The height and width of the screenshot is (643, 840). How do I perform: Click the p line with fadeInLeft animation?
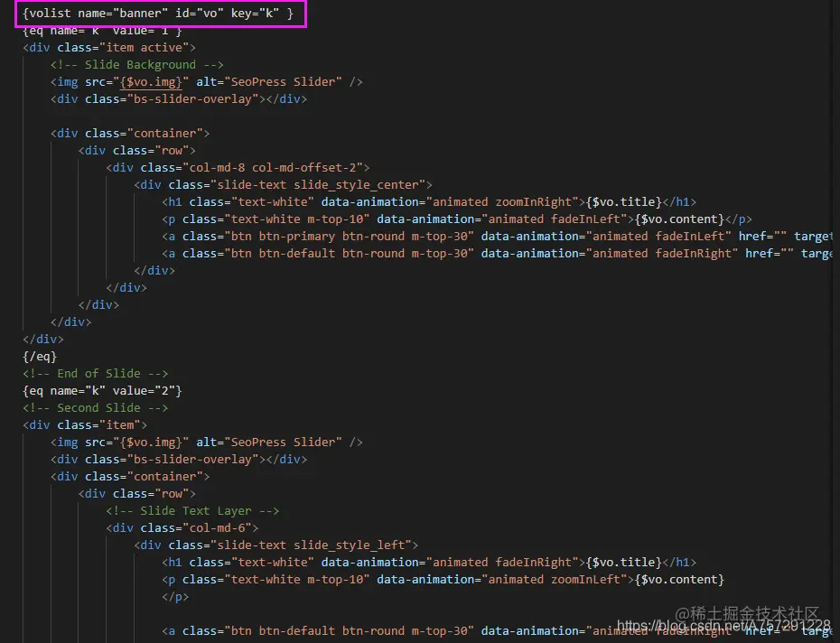coord(457,219)
